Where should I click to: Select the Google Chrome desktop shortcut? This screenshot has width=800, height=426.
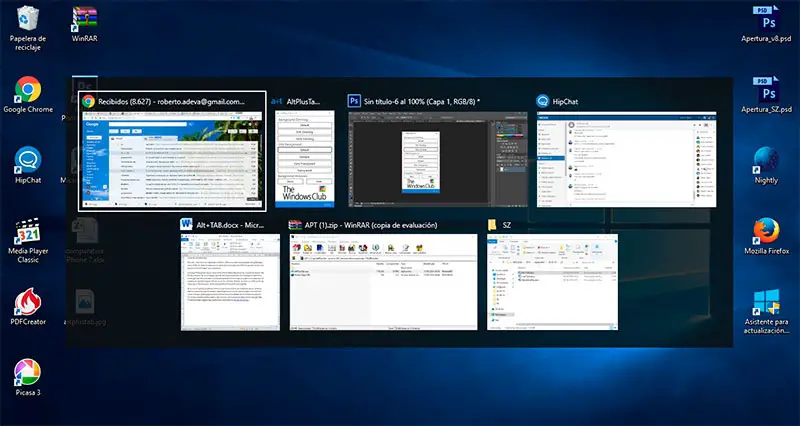pos(28,95)
